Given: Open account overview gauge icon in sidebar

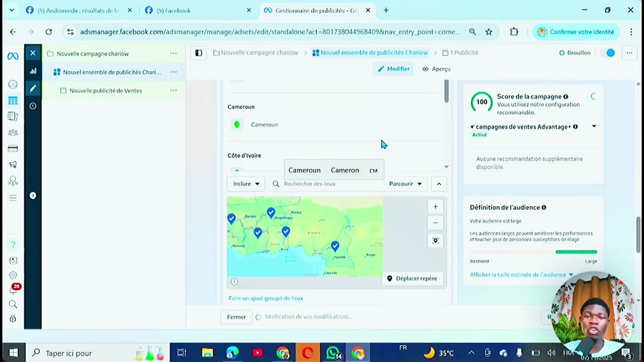Looking at the screenshot, I should [13, 84].
